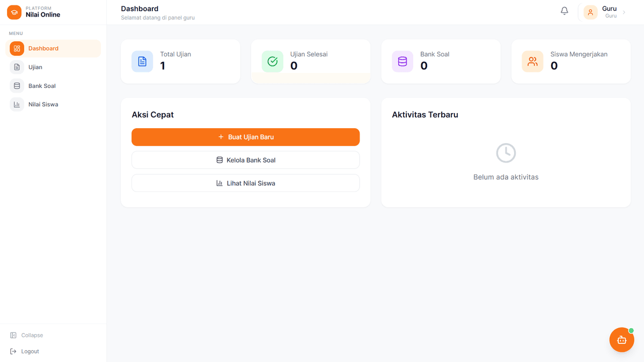
Task: Click the purple Bank Soal database icon
Action: click(402, 61)
